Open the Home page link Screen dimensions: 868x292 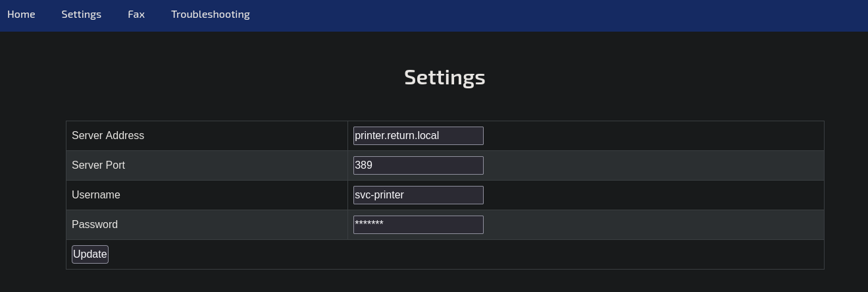click(21, 14)
